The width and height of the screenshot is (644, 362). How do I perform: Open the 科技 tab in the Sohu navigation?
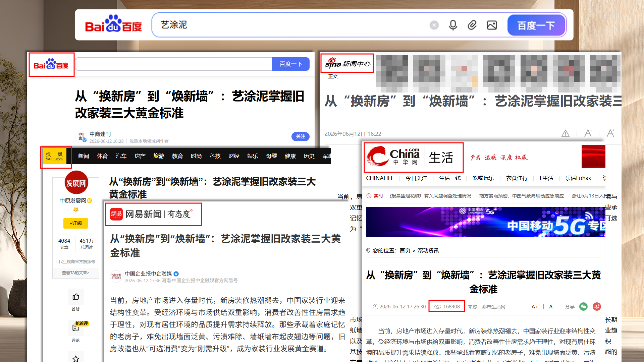click(x=215, y=156)
